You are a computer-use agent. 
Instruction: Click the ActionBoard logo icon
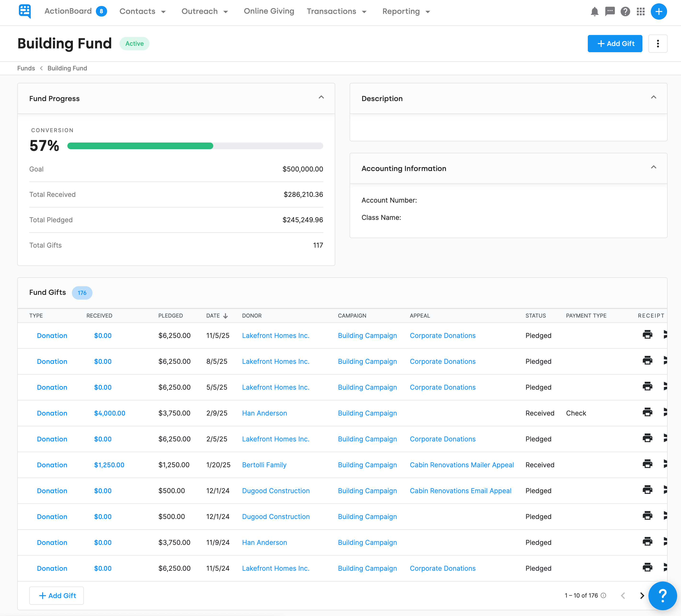(25, 11)
